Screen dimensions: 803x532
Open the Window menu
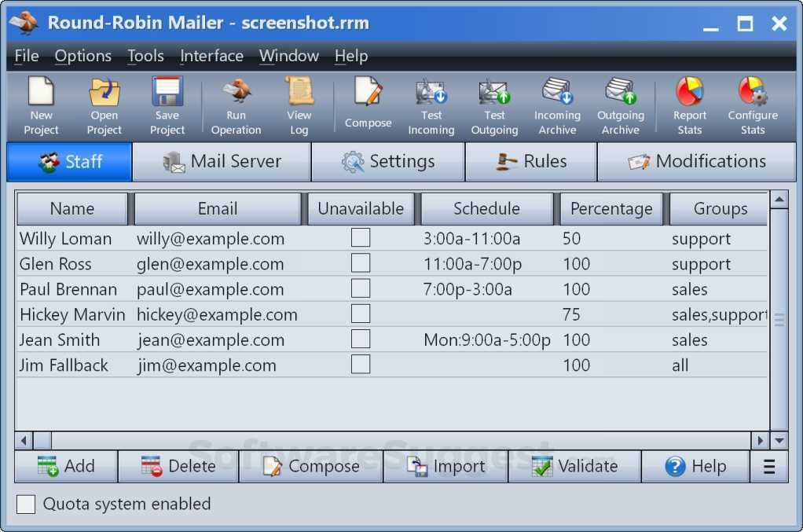(x=289, y=55)
